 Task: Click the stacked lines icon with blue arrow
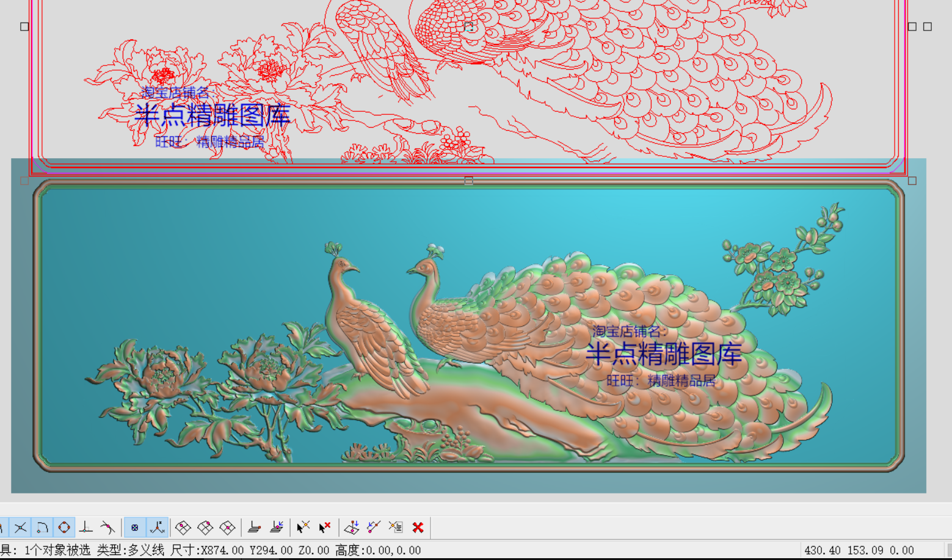[x=277, y=527]
